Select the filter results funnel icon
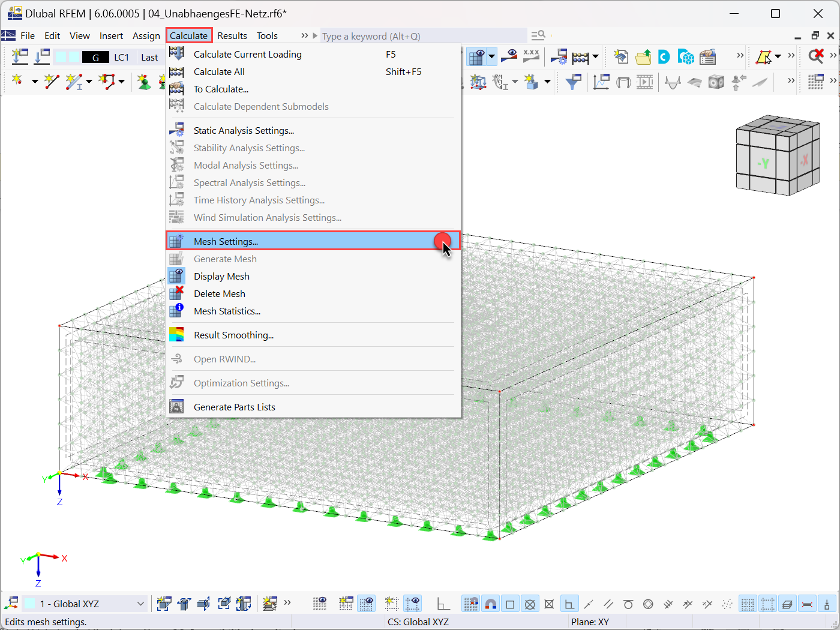Image resolution: width=840 pixels, height=630 pixels. coord(573,82)
